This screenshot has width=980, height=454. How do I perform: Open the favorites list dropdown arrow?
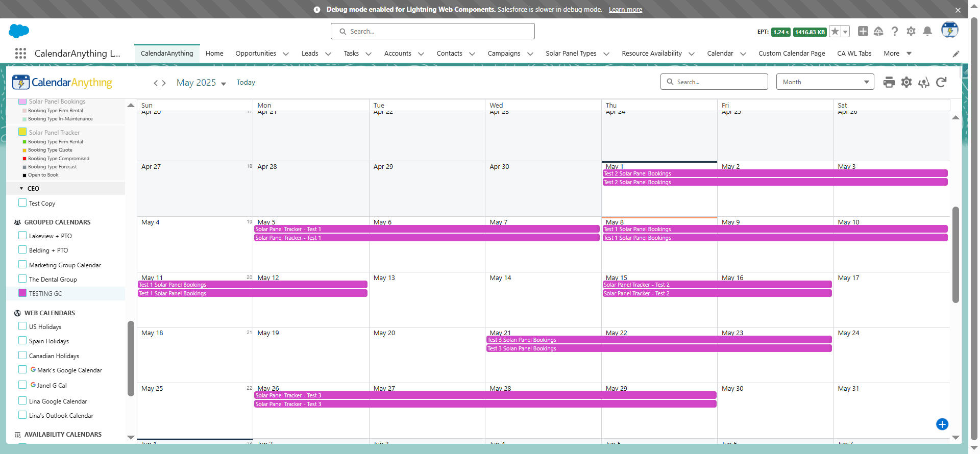pyautogui.click(x=845, y=32)
